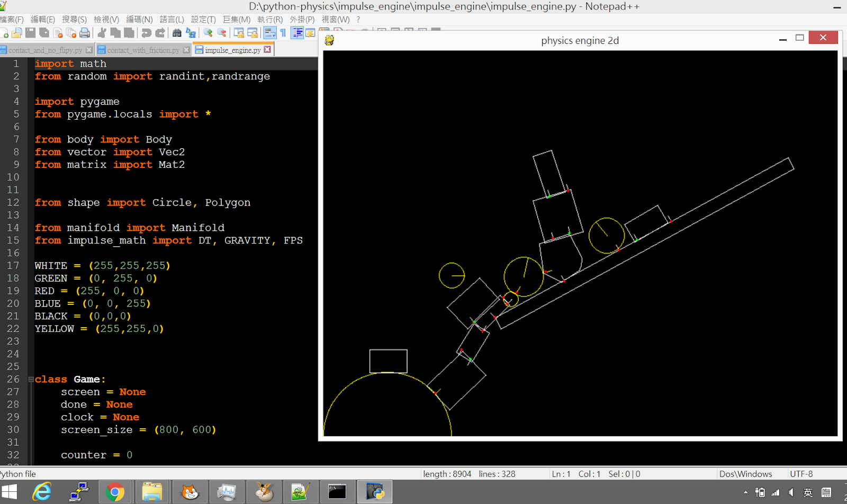Close all documents via toolbar icon
847x504 pixels.
[71, 33]
